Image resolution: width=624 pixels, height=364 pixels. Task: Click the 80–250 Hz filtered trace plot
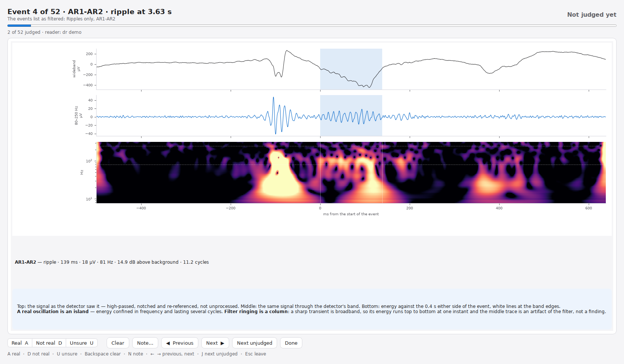point(351,116)
